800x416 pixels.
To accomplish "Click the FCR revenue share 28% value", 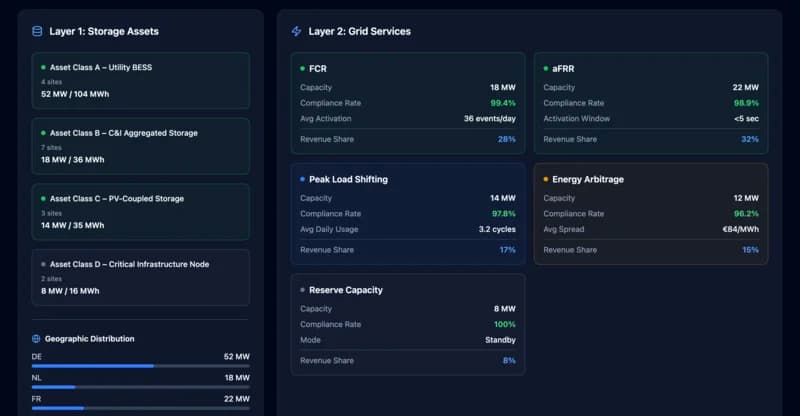I will tap(506, 139).
